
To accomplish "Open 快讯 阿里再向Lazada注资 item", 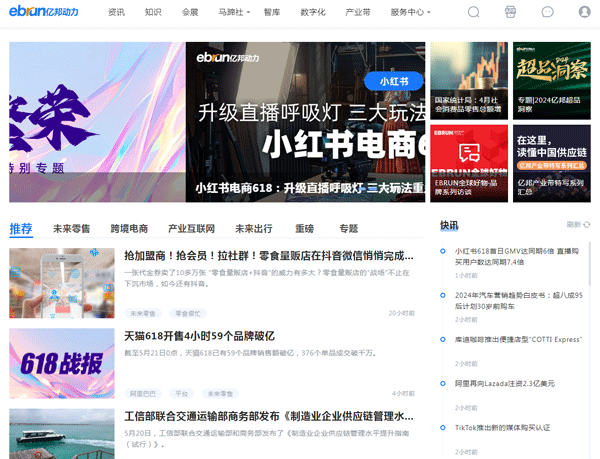I will click(504, 383).
